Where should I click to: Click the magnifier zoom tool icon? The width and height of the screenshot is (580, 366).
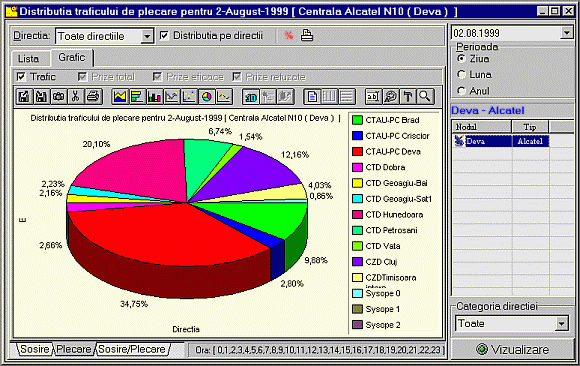coord(425,97)
